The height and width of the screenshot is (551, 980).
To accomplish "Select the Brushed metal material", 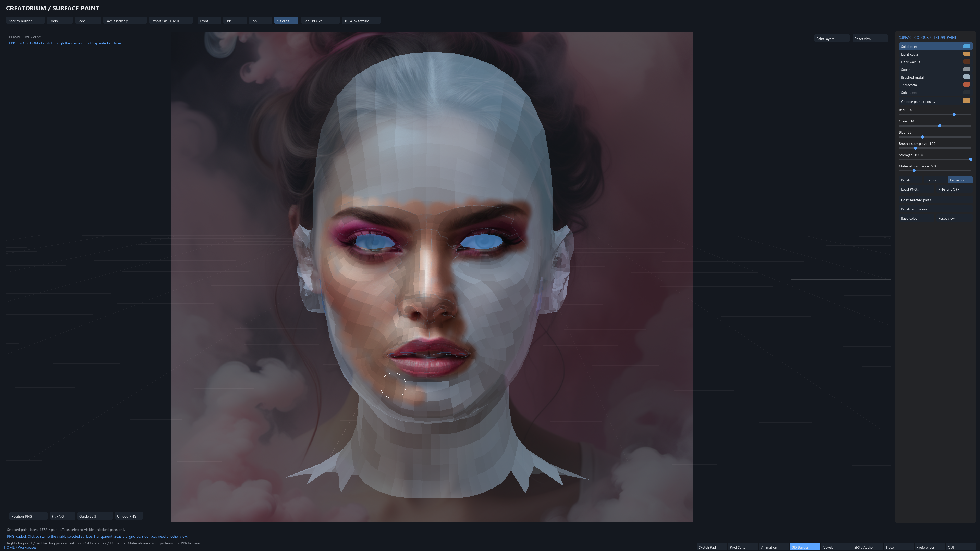I will [935, 77].
